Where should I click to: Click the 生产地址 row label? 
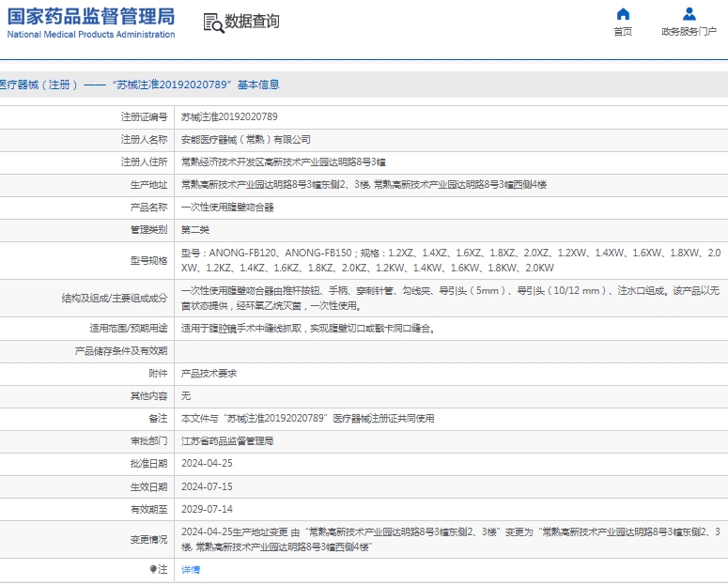coord(148,184)
